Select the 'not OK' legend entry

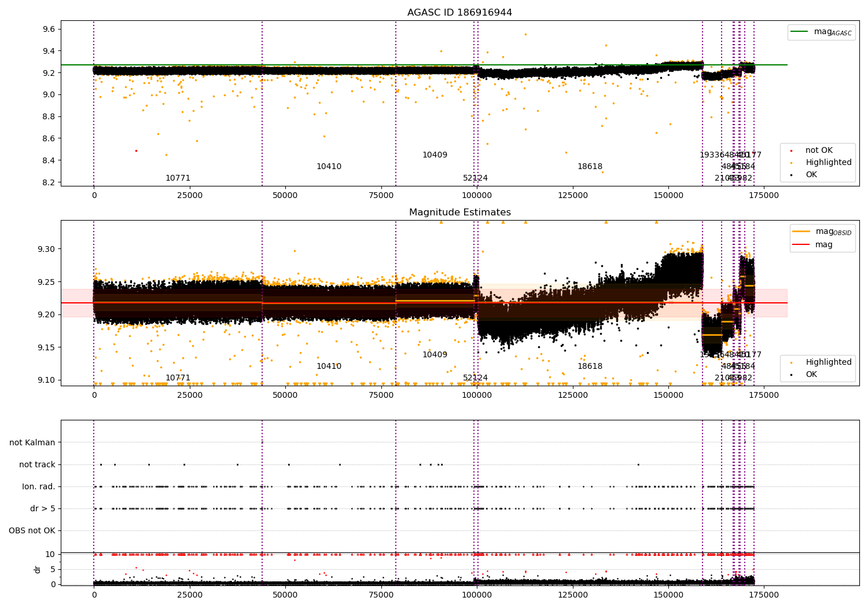[x=819, y=151]
